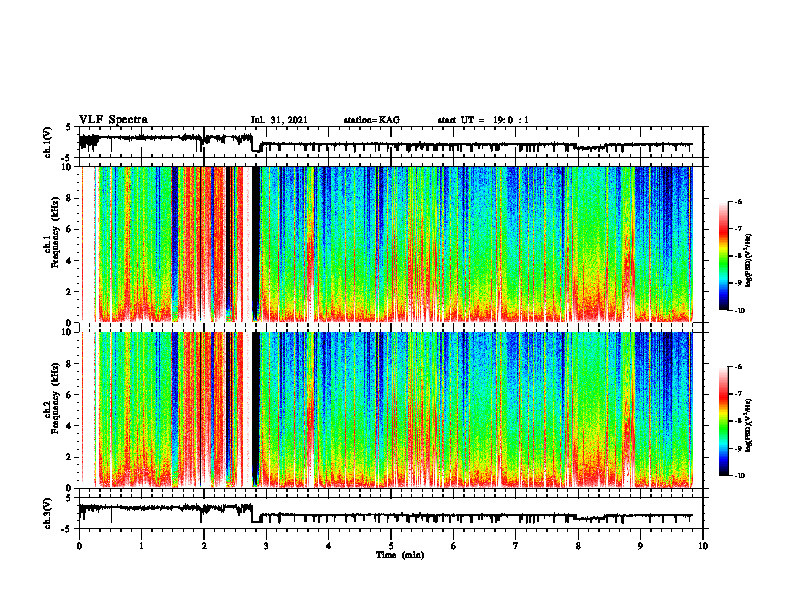Image resolution: width=792 pixels, height=612 pixels.
Task: Select the "start UT = 19:0 :1" text
Action: [x=483, y=120]
